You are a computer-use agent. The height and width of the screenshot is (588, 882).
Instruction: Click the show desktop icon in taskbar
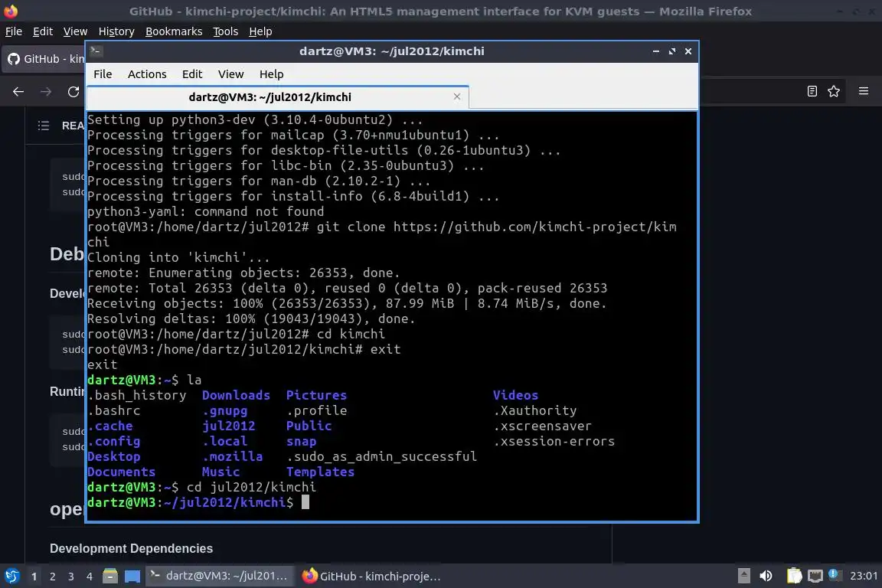click(x=132, y=577)
